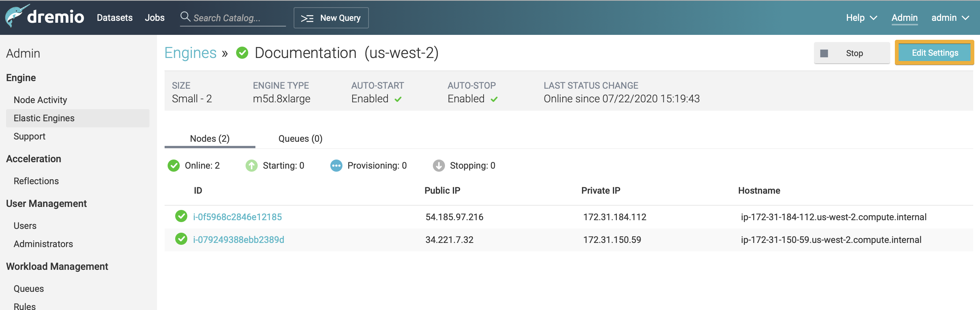Open Reflections in the Admin sidebar
Viewport: 980px width, 310px height.
(x=36, y=181)
